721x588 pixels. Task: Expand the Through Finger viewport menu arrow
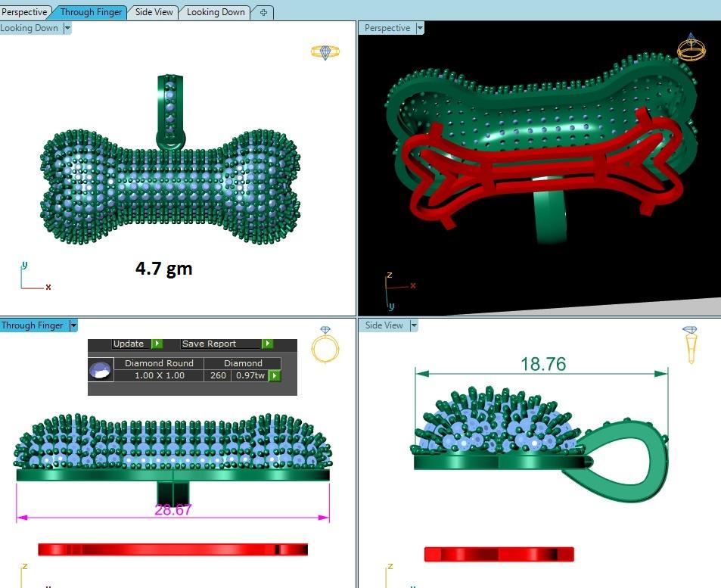pos(73,325)
